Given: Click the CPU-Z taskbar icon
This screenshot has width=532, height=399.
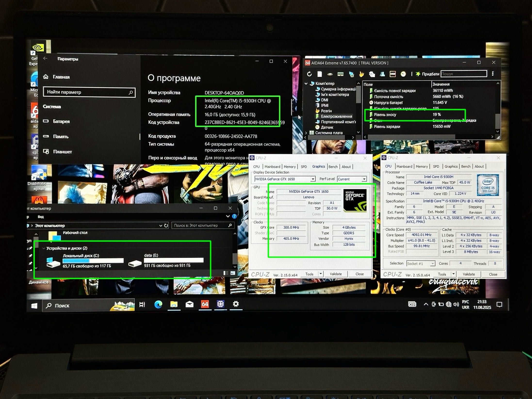Looking at the screenshot, I should 220,304.
